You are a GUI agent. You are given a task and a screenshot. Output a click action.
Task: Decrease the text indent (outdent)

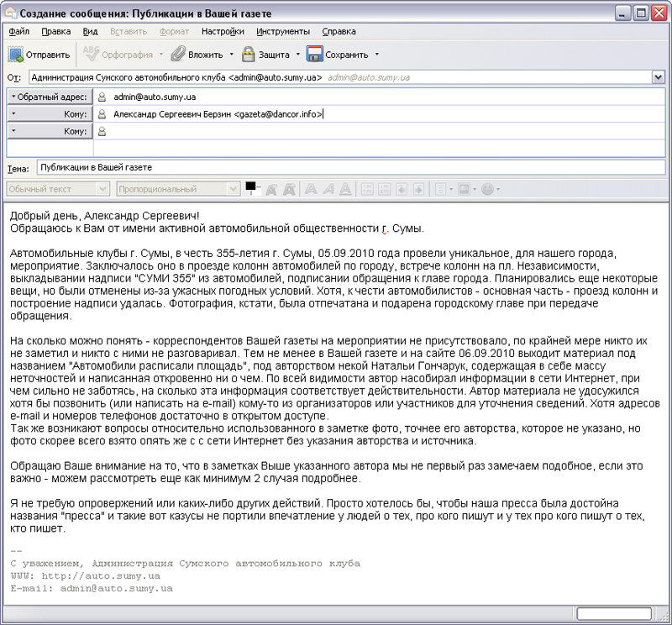[402, 189]
